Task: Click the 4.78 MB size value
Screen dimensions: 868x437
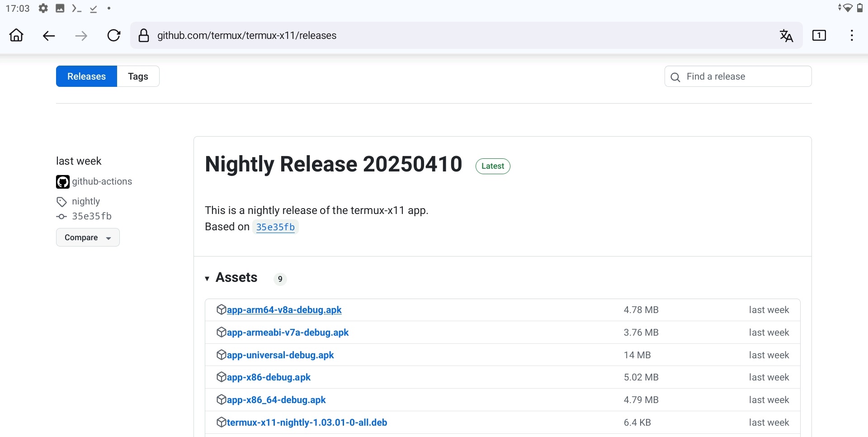Action: (x=641, y=310)
